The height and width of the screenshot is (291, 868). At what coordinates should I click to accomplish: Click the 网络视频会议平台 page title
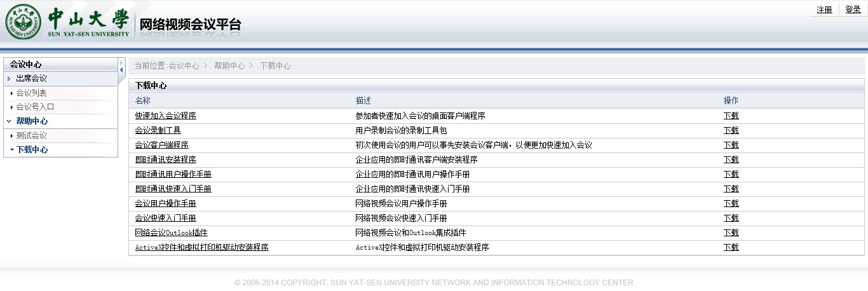pos(190,25)
